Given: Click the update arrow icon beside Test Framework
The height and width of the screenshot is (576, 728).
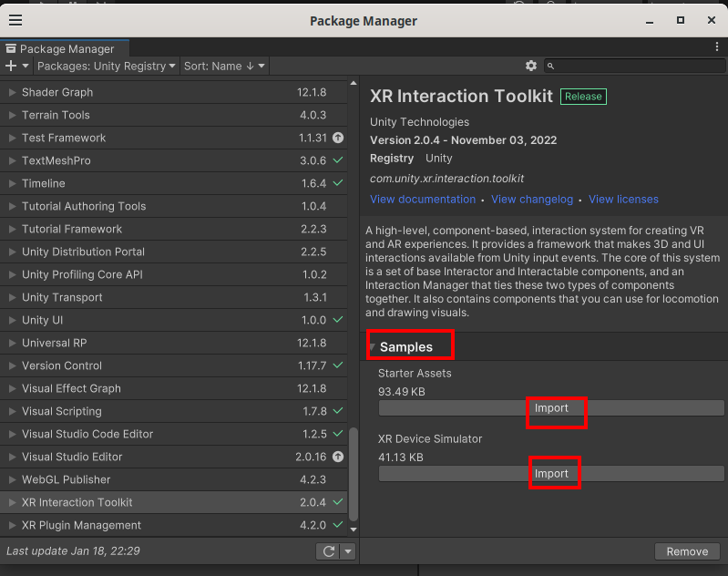Looking at the screenshot, I should coord(338,138).
